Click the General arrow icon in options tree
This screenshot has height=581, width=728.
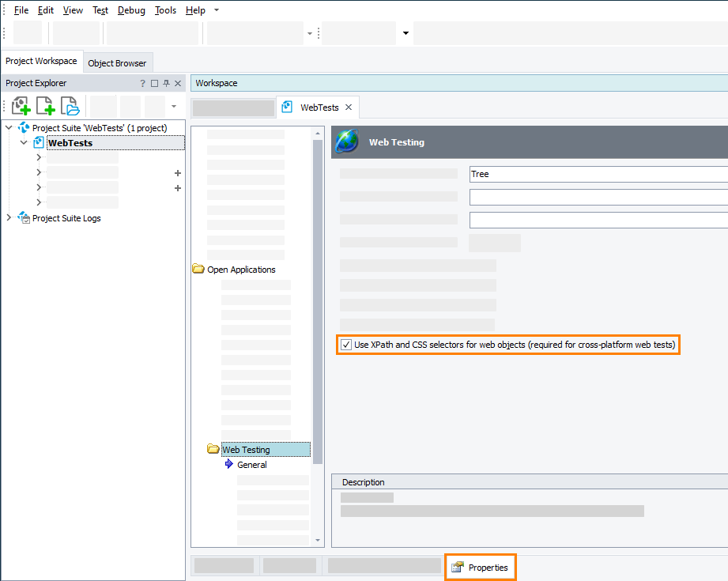coord(229,465)
